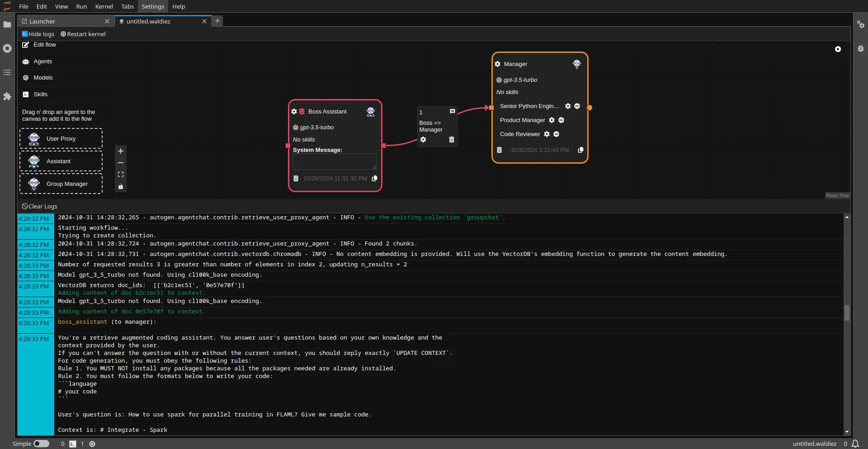
Task: Select Agents in sidebar
Action: 63,61
